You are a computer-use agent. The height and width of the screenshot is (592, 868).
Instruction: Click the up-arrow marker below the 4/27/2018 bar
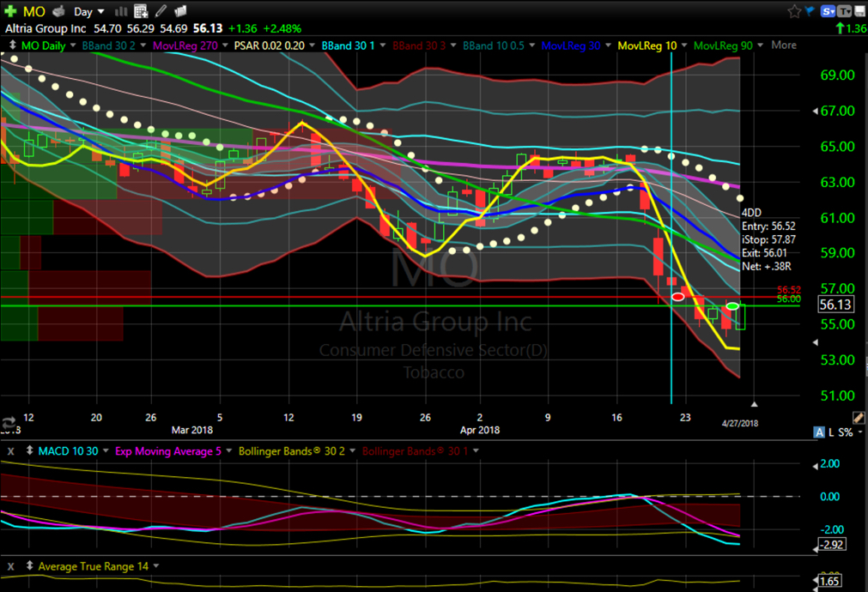754,404
